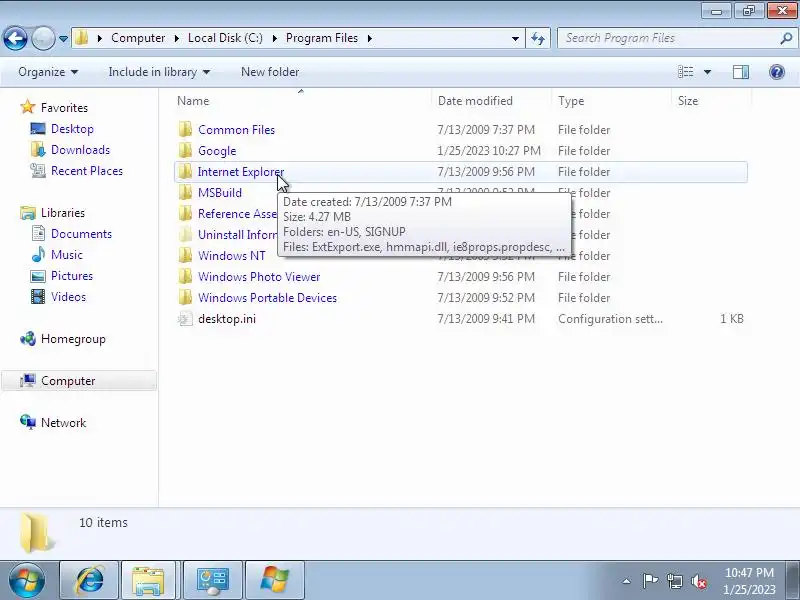The image size is (800, 600).
Task: Select the Uninstall Information folder name
Action: coord(238,235)
